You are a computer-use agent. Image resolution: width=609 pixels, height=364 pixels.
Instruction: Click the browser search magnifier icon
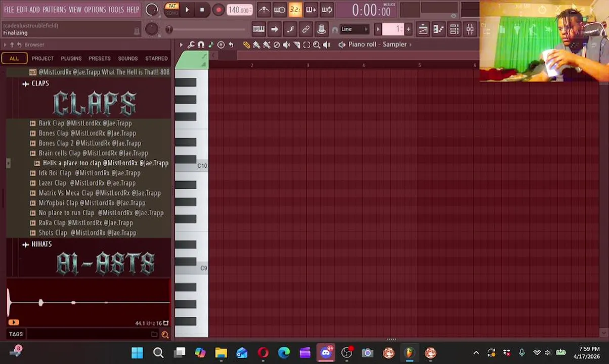[x=165, y=334]
